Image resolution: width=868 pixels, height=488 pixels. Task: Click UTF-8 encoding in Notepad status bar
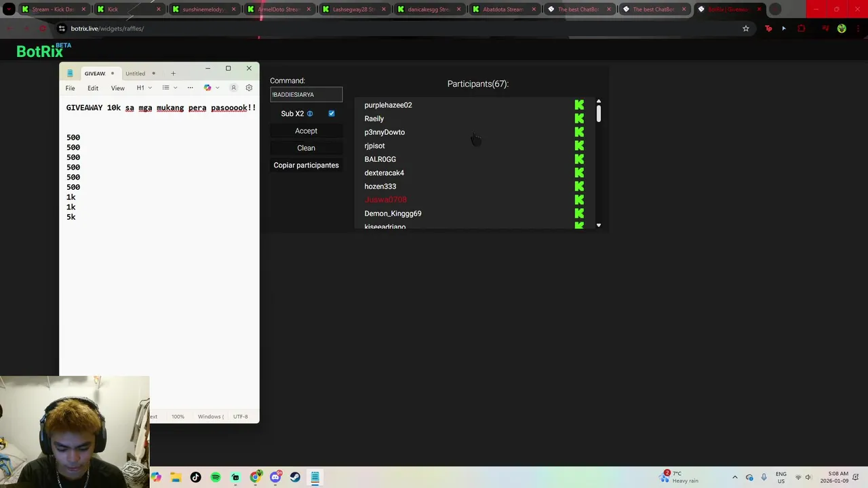241,417
